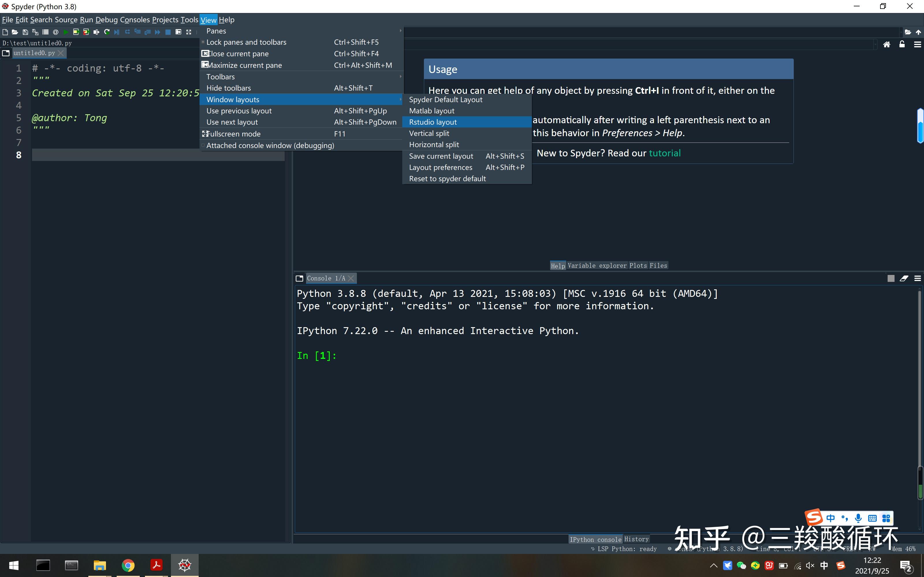Toggle Fullscreen mode
Image resolution: width=924 pixels, height=577 pixels.
234,134
